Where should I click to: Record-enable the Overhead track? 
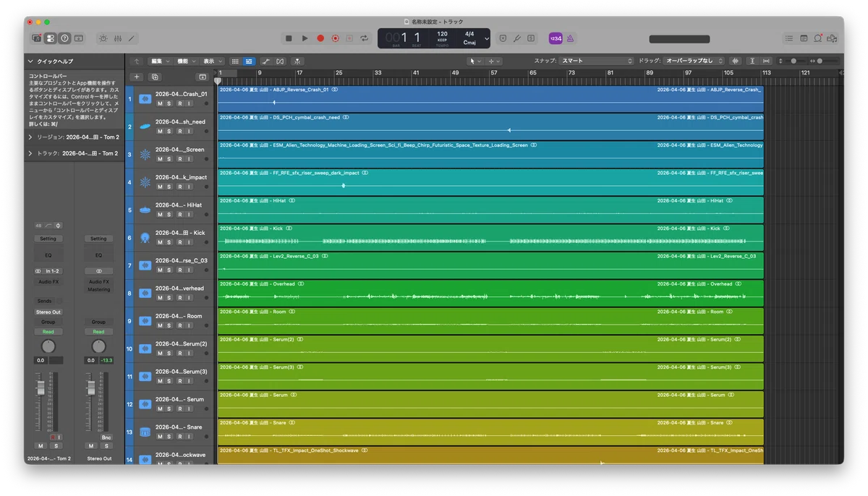[179, 298]
